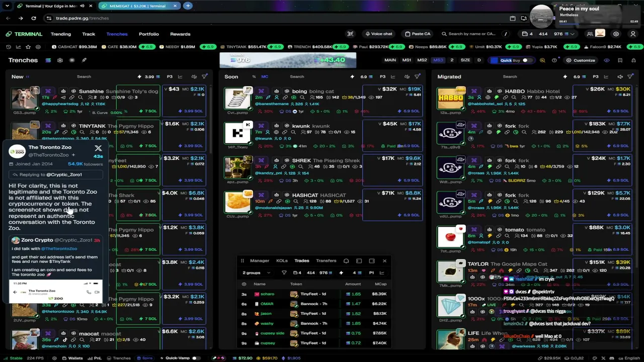Viewport: 644px width, 362px height.
Task: Open the P3 preset selector in Soon column
Action: click(382, 77)
